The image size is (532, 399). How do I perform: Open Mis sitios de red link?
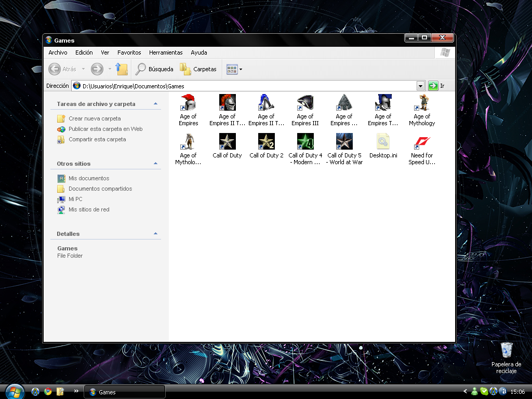tap(89, 210)
